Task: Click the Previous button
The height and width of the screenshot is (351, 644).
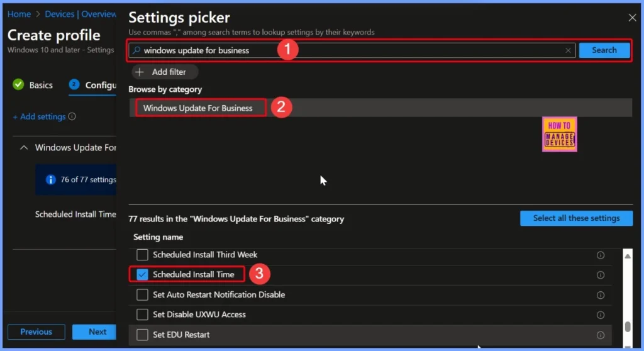Action: [x=36, y=331]
